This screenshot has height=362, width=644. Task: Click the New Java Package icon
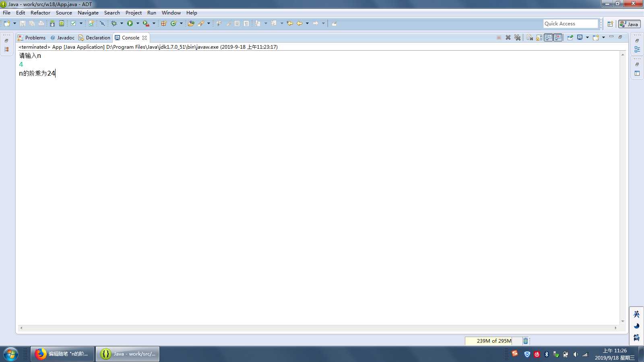tap(164, 23)
